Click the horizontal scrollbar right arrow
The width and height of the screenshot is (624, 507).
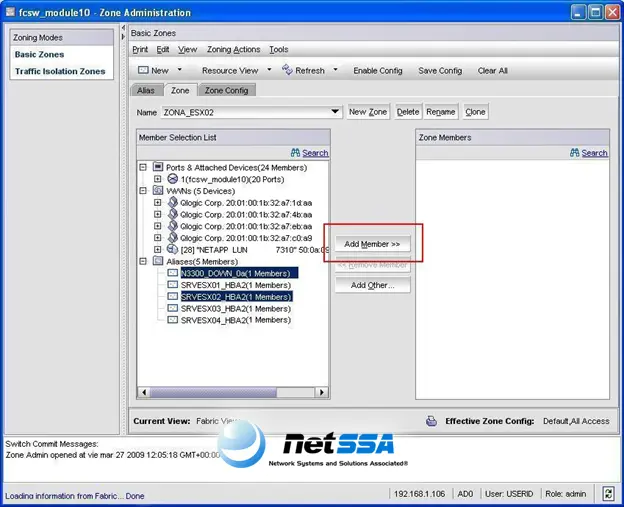(x=322, y=392)
